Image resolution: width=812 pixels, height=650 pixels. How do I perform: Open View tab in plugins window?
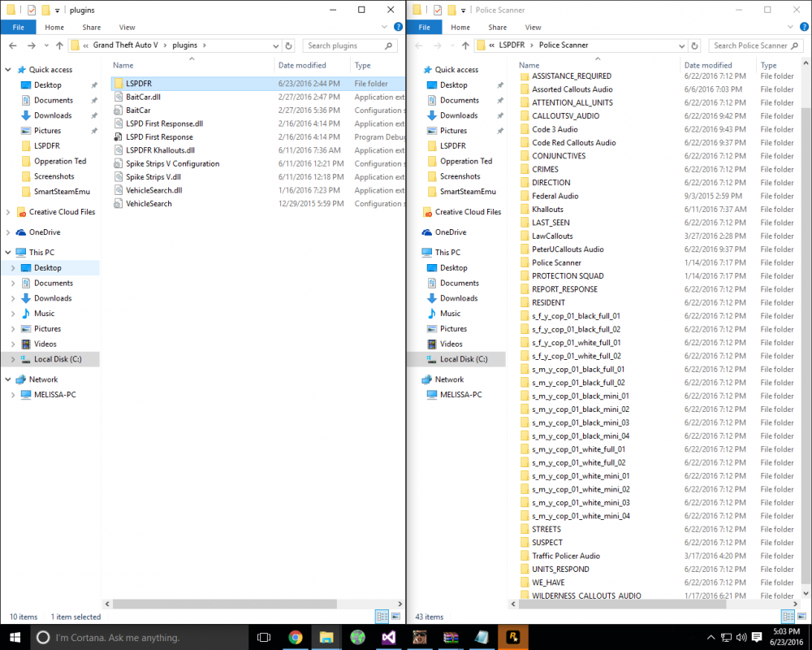click(127, 28)
